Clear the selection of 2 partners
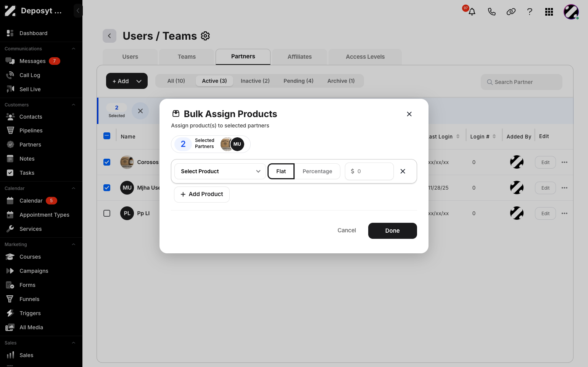The width and height of the screenshot is (588, 367). (x=140, y=111)
